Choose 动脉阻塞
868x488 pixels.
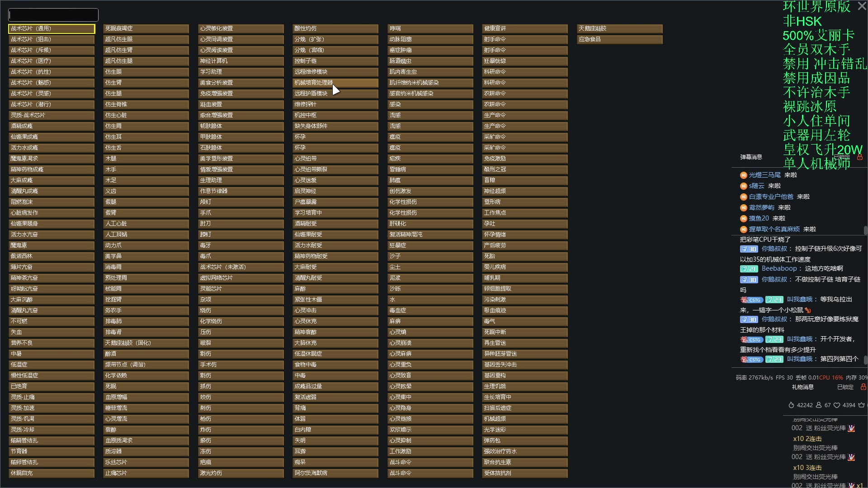[430, 39]
